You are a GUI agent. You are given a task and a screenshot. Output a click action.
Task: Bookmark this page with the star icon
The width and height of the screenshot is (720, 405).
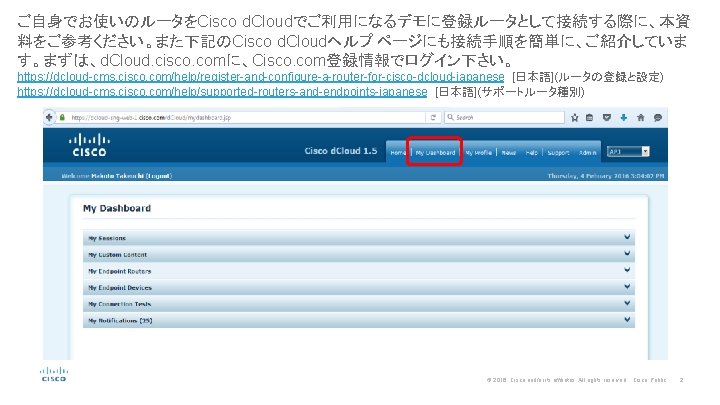pos(574,118)
